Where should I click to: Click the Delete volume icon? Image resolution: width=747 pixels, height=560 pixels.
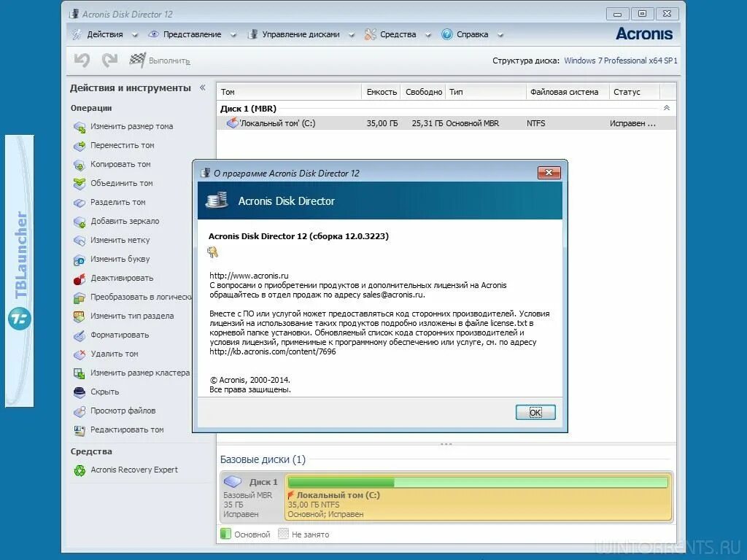(79, 354)
